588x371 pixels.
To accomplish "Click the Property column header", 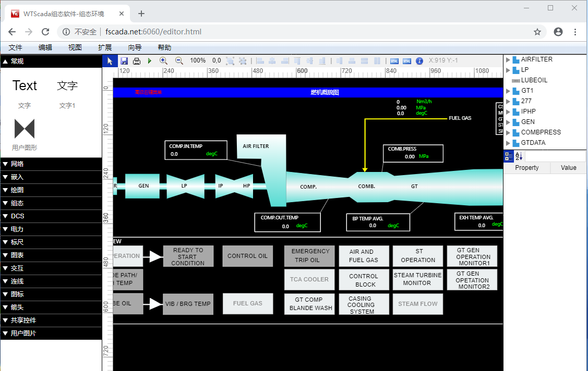I will point(527,168).
